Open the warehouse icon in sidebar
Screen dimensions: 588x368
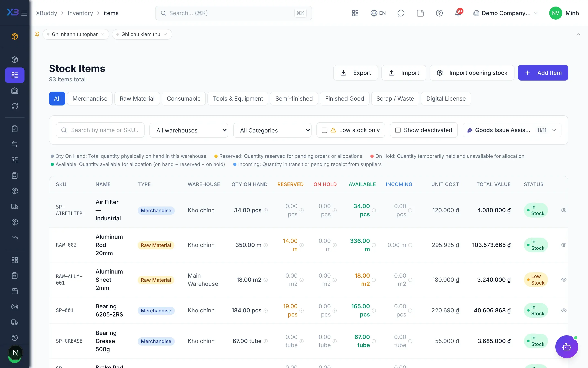(x=14, y=91)
